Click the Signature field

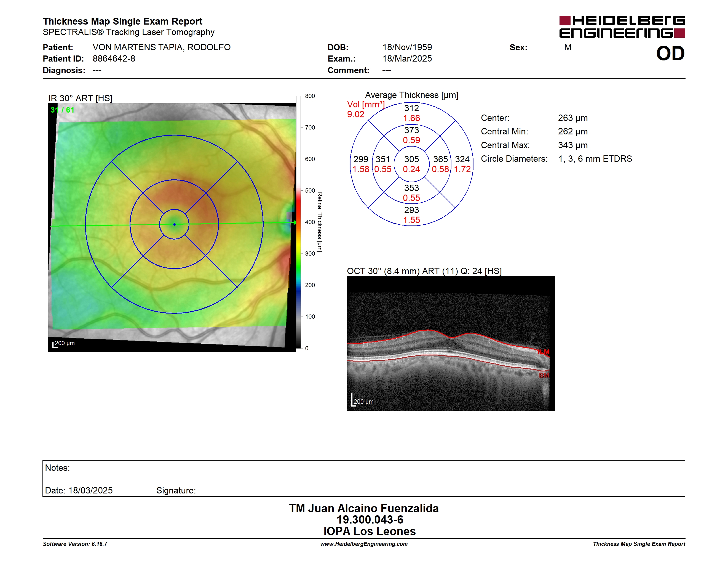coord(176,490)
